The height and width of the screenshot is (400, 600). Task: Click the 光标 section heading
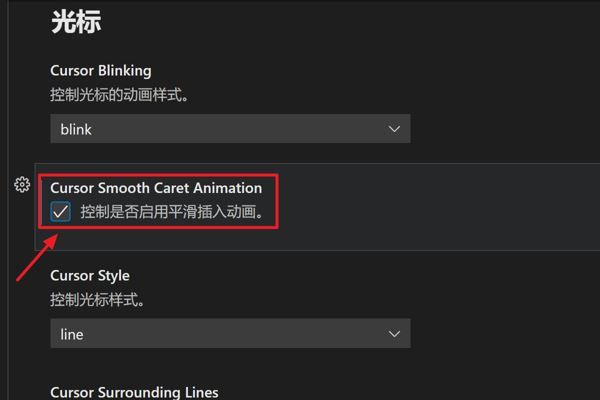(76, 22)
